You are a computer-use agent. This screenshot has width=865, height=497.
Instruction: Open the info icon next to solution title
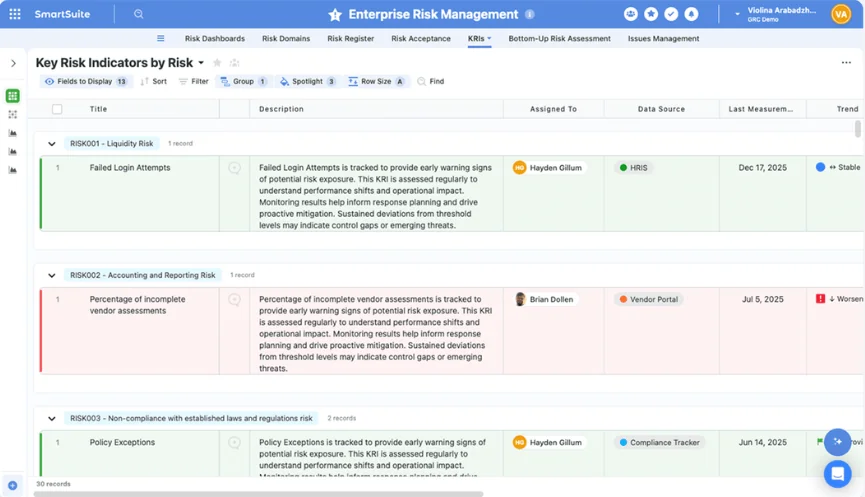530,14
